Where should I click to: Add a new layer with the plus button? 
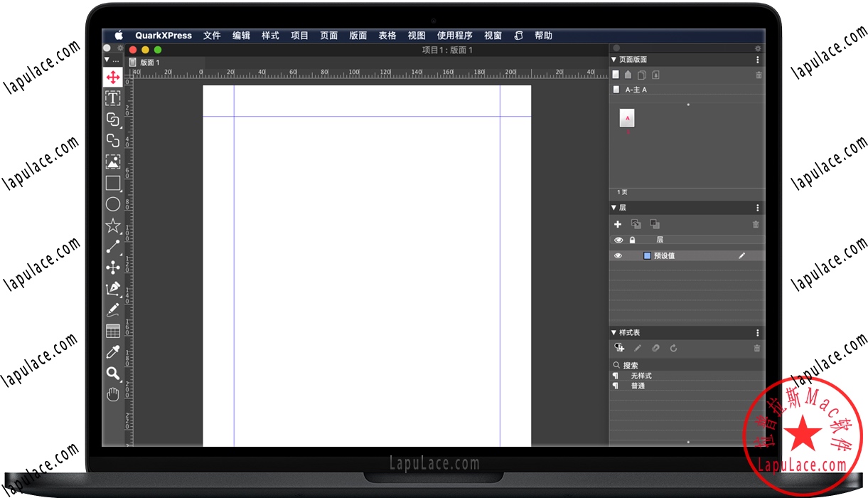[618, 224]
